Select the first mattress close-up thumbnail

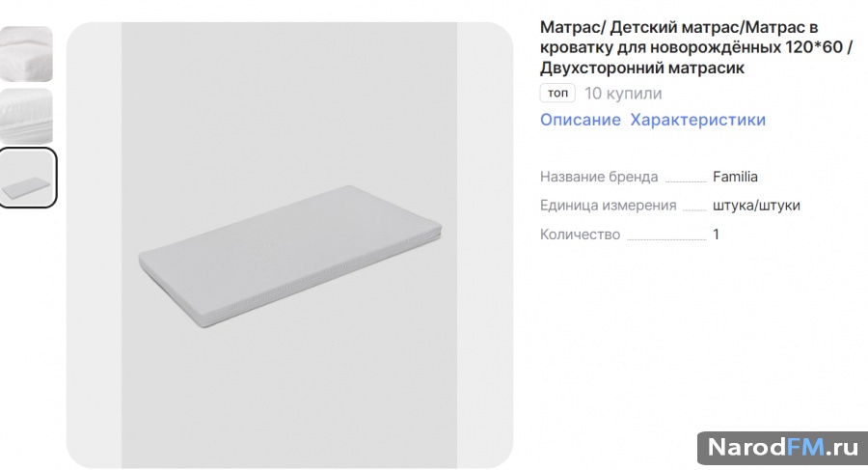26,54
